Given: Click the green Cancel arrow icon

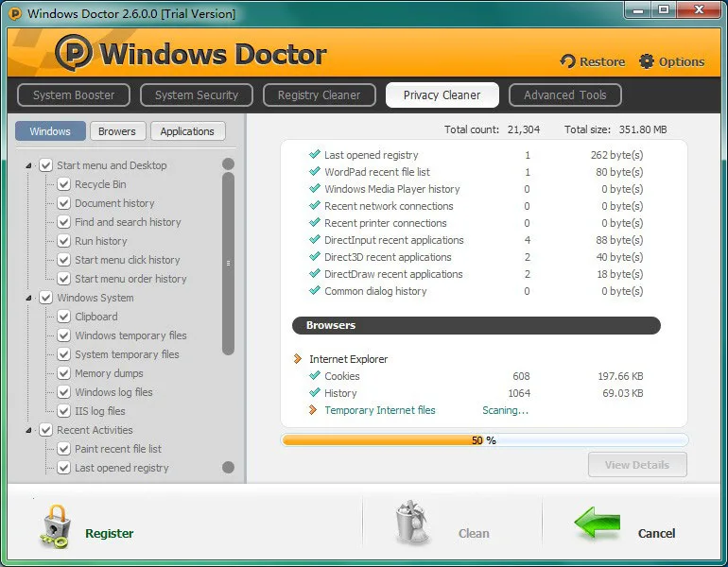Looking at the screenshot, I should click(x=598, y=523).
